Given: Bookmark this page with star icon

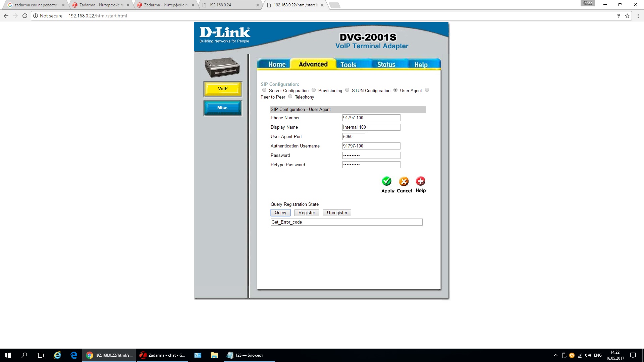Looking at the screenshot, I should tap(627, 16).
